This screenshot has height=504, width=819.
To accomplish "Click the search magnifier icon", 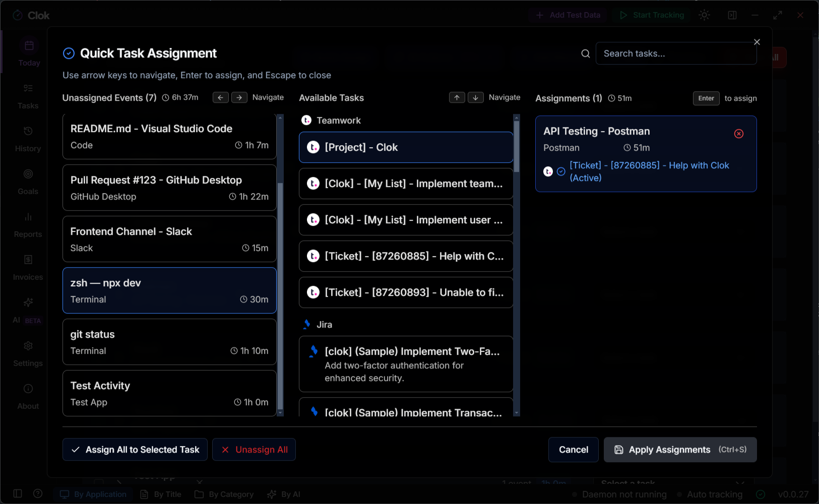I will point(585,53).
